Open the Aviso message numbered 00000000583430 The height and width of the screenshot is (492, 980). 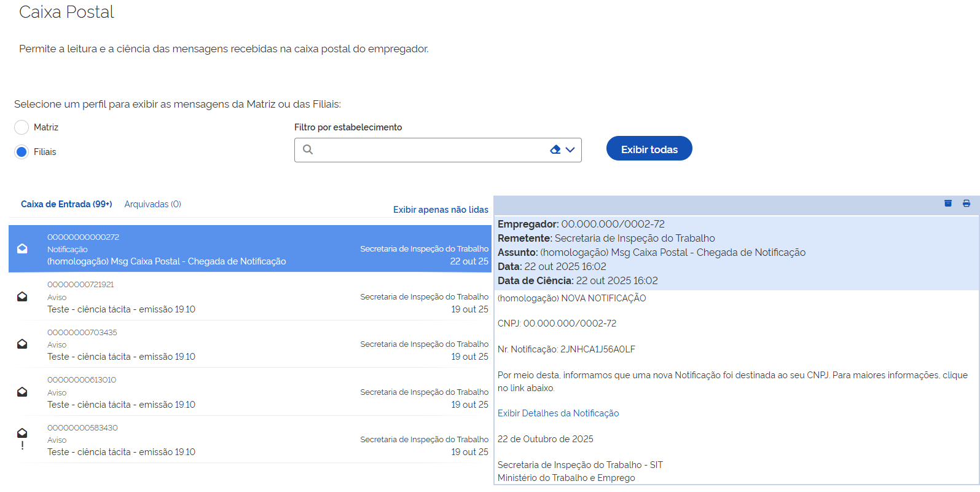tap(246, 440)
